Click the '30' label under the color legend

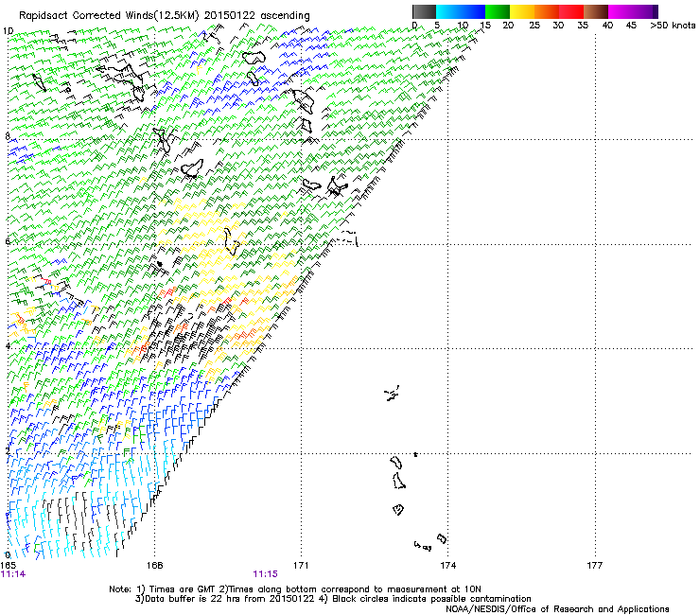click(x=558, y=26)
